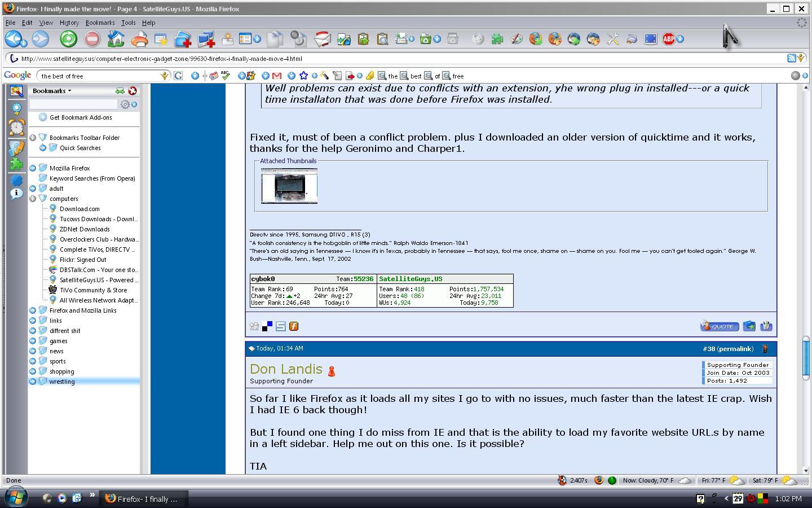Open the History menu
This screenshot has height=508, width=812.
pyautogui.click(x=69, y=23)
